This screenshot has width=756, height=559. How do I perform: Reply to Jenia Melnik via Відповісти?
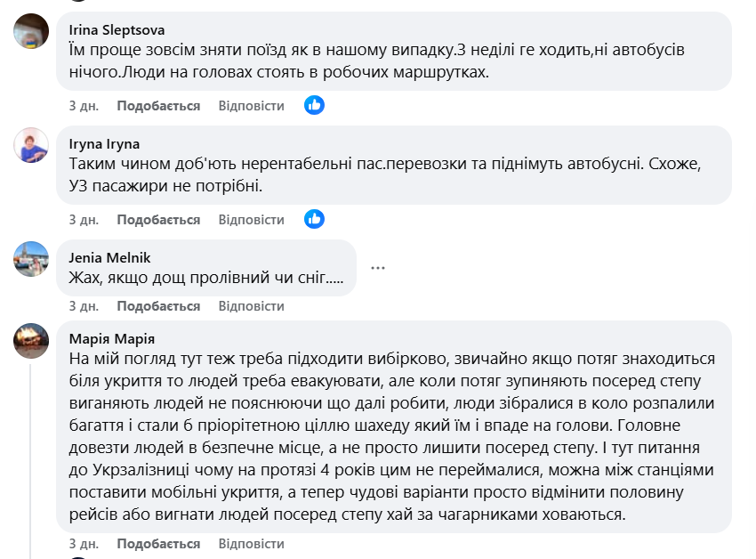(252, 306)
